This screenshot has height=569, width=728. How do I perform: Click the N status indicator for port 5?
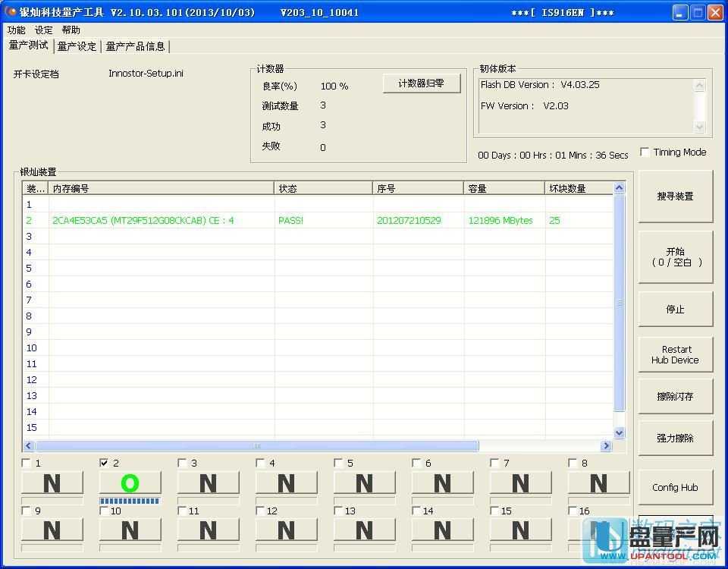pos(364,483)
